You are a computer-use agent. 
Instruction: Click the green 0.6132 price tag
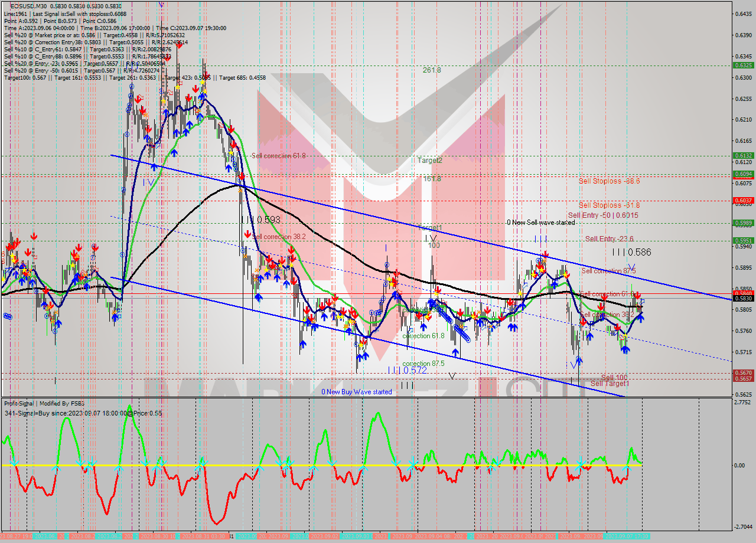pyautogui.click(x=742, y=156)
